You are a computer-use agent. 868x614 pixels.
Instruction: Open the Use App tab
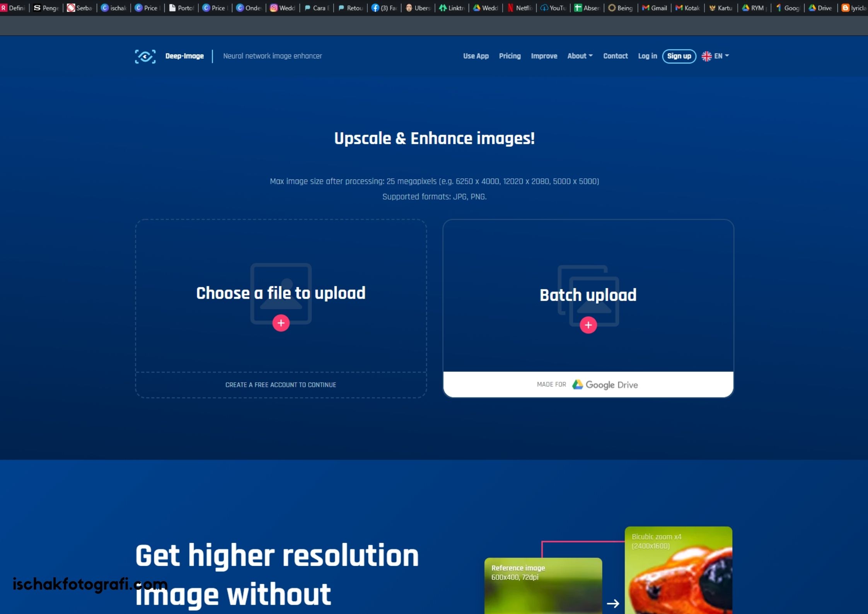point(476,56)
